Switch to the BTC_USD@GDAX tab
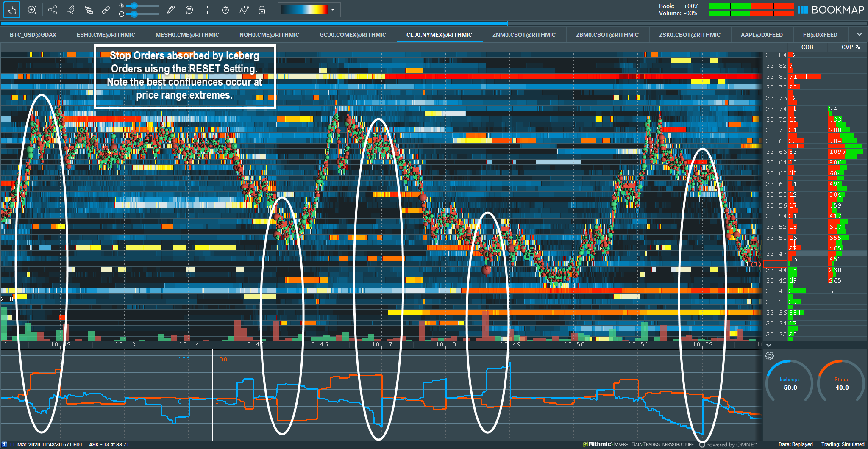Image resolution: width=868 pixels, height=449 pixels. 34,35
